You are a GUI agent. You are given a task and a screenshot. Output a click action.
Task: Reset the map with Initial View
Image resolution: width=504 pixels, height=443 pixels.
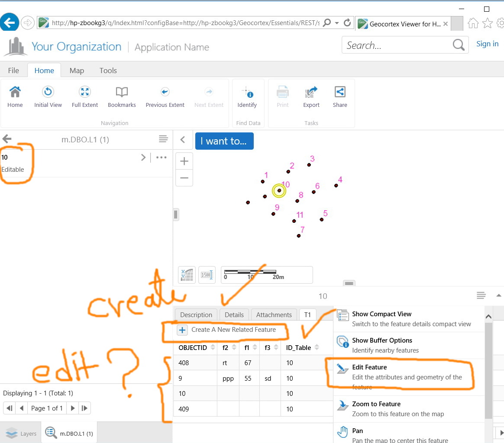(48, 97)
